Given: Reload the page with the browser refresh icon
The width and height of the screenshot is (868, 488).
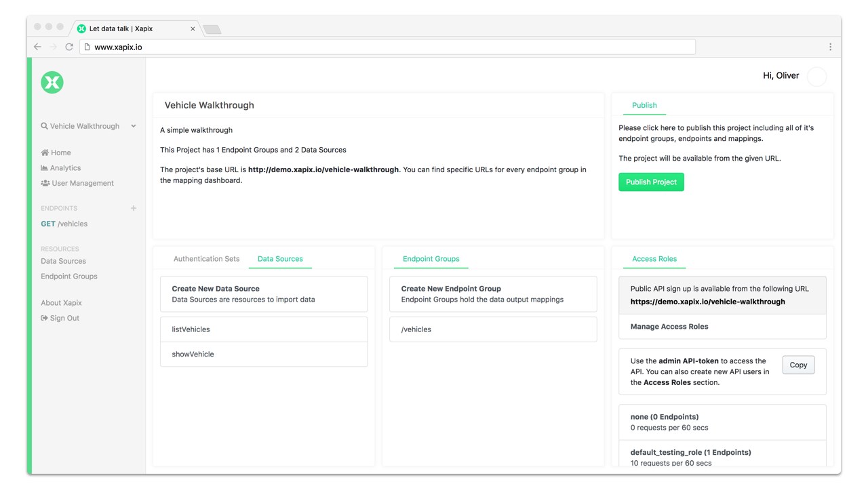Looking at the screenshot, I should coord(69,47).
